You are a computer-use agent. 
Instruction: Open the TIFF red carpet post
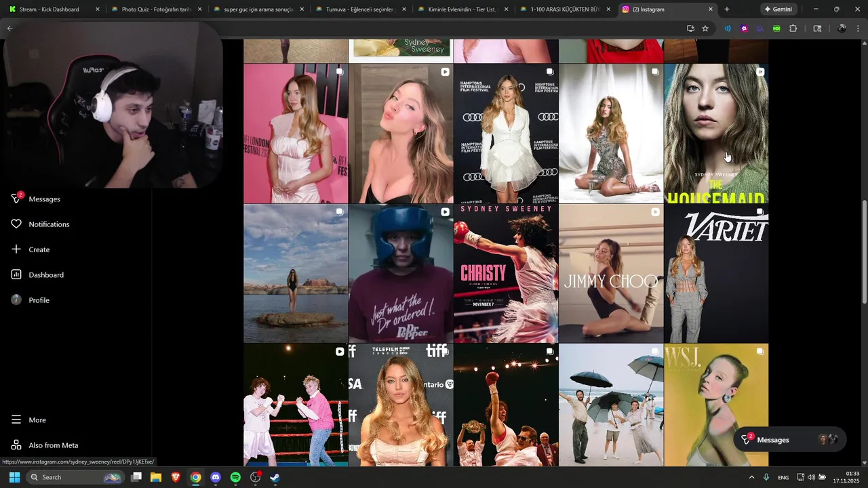pos(401,405)
